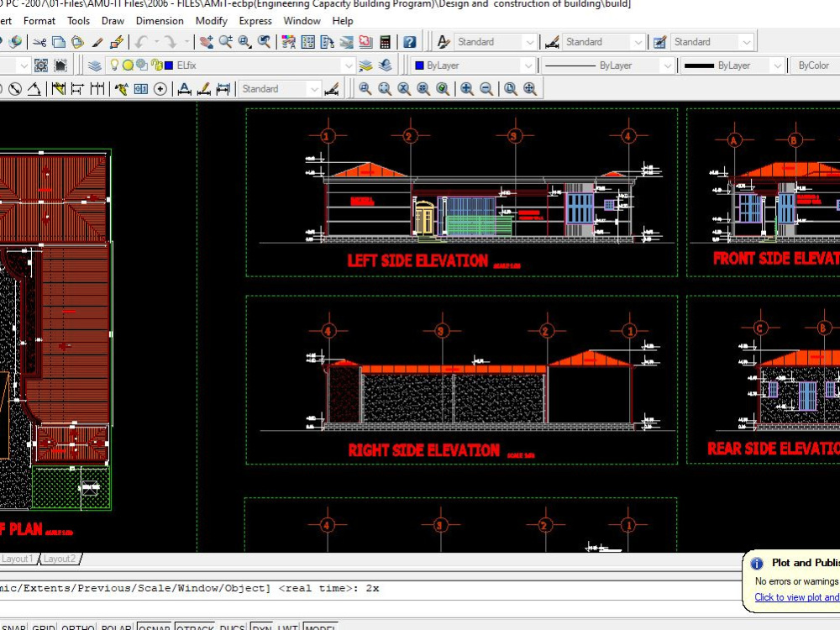840x630 pixels.
Task: Select the Match Properties paintbrush tool
Action: click(97, 41)
